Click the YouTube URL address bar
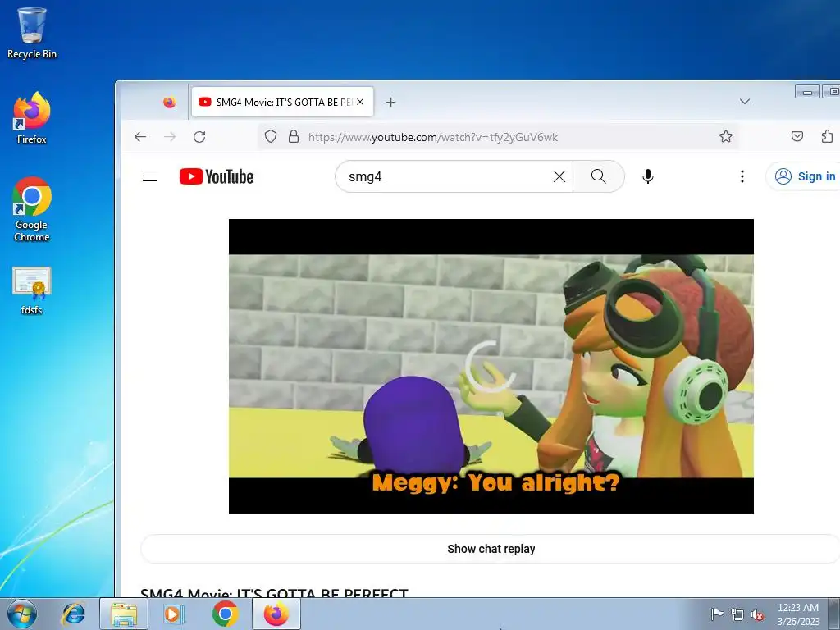 tap(498, 137)
